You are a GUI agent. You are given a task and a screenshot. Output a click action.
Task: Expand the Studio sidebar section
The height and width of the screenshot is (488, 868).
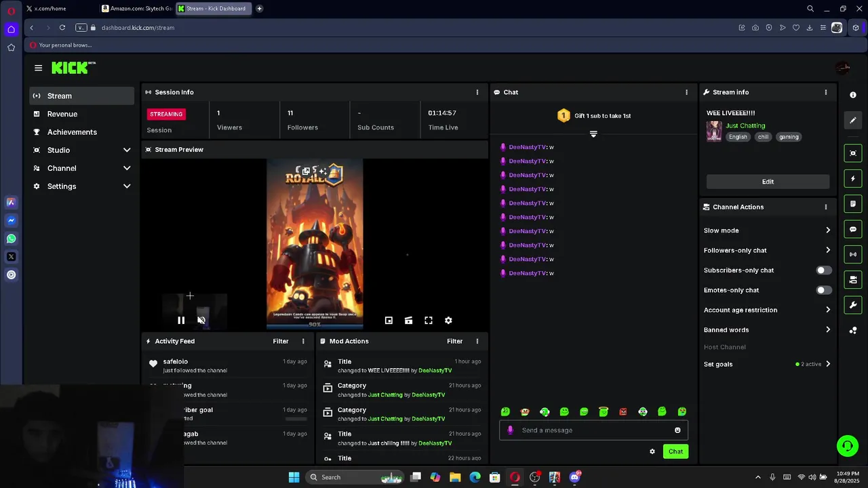(127, 150)
